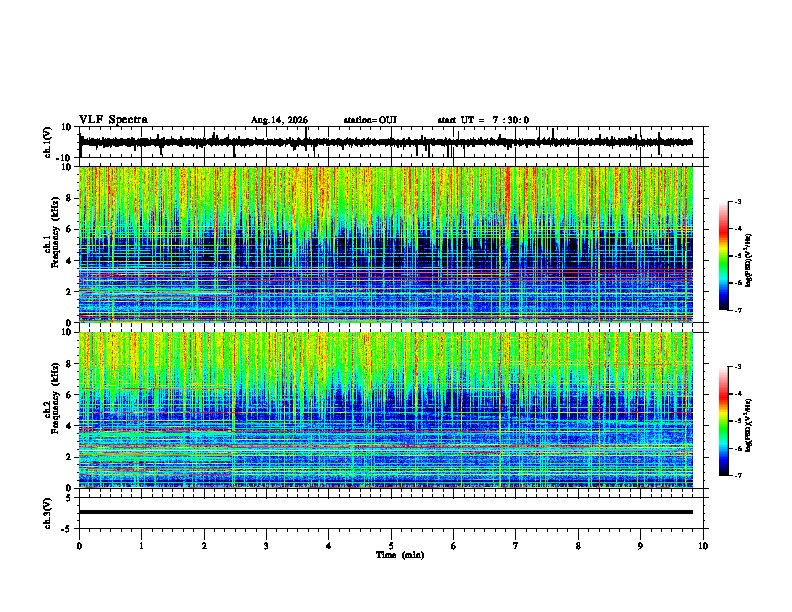This screenshot has height=612, width=792.
Task: Click the ch.3 flat black trace
Action: pyautogui.click(x=386, y=512)
